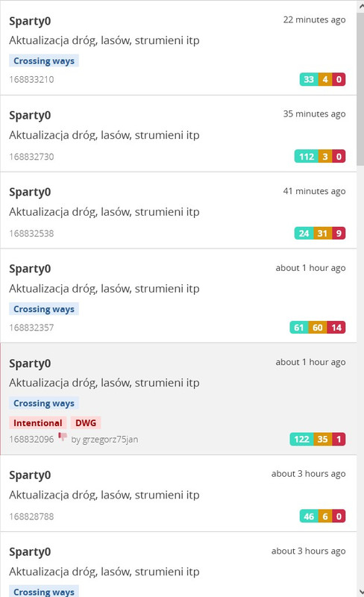Open the changeset from 22 minutes ago

pos(178,48)
